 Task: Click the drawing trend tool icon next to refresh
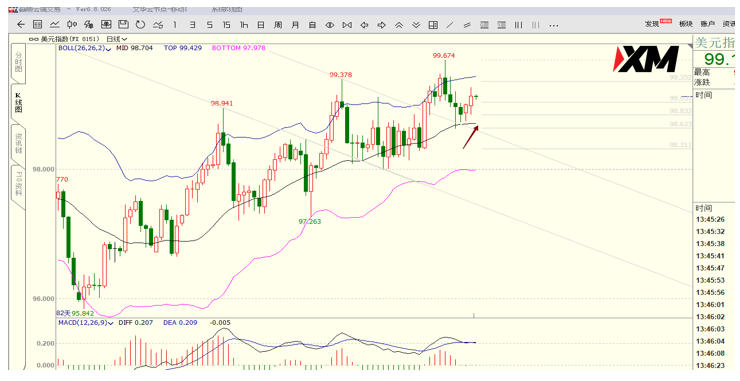tap(158, 25)
